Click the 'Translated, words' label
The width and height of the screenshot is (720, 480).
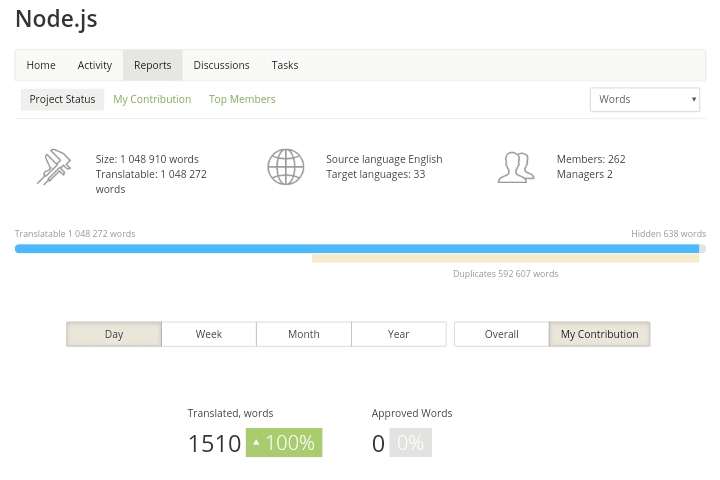(230, 413)
